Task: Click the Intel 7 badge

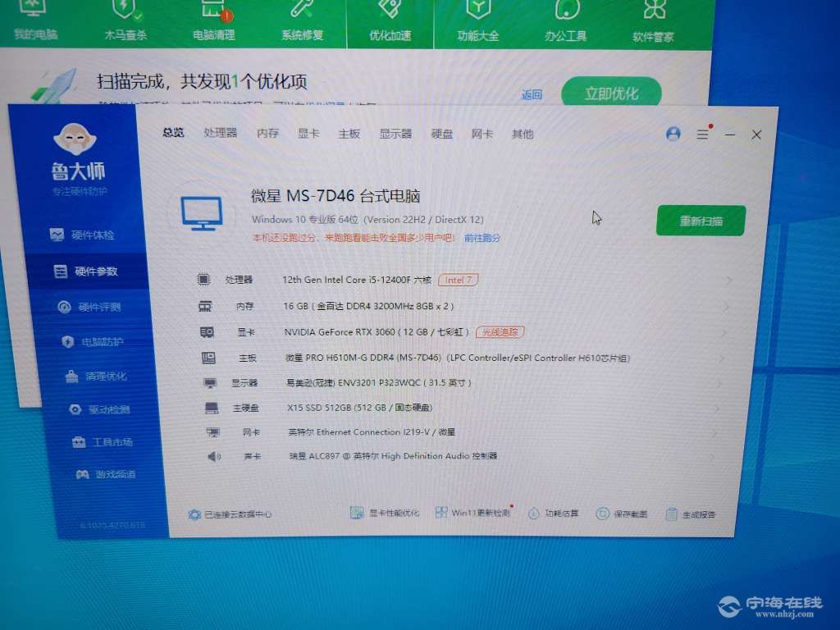Action: pyautogui.click(x=458, y=280)
